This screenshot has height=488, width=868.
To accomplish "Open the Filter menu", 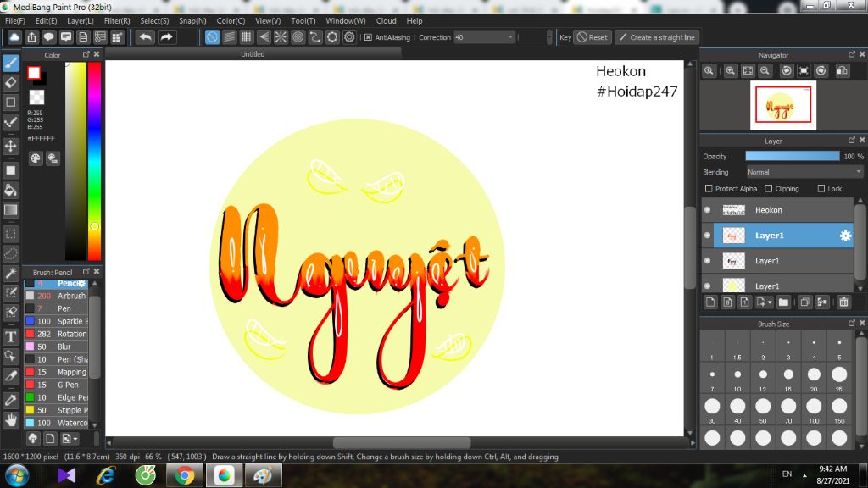I will [x=117, y=20].
